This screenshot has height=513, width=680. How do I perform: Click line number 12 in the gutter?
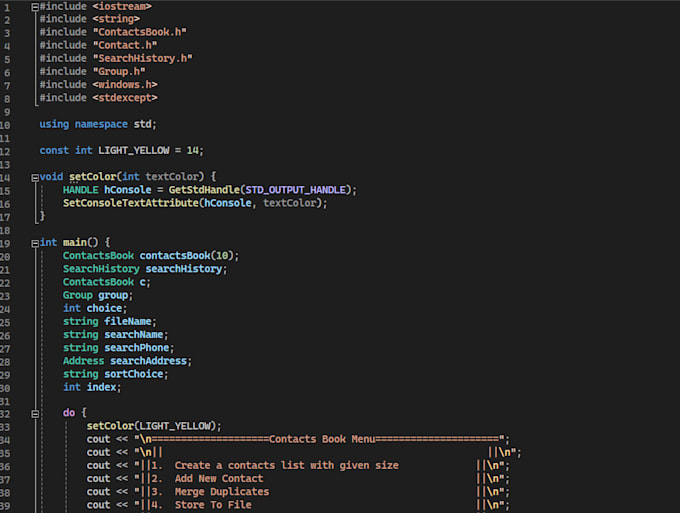click(x=5, y=152)
